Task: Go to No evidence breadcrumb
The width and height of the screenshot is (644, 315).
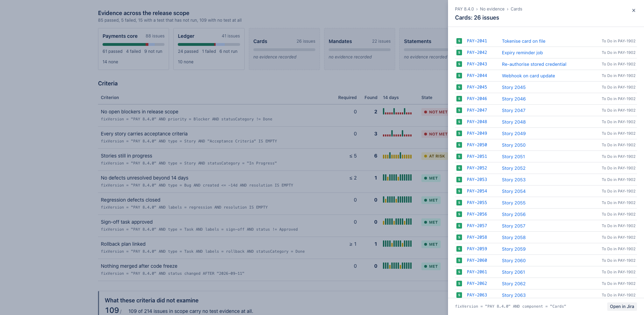Action: coord(492,9)
